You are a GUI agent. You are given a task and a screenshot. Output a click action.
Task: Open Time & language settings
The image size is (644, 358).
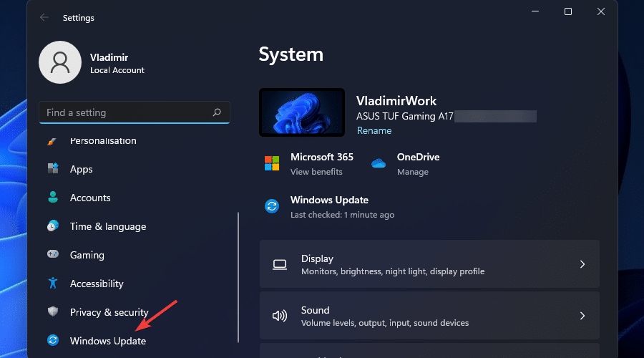[x=108, y=226]
